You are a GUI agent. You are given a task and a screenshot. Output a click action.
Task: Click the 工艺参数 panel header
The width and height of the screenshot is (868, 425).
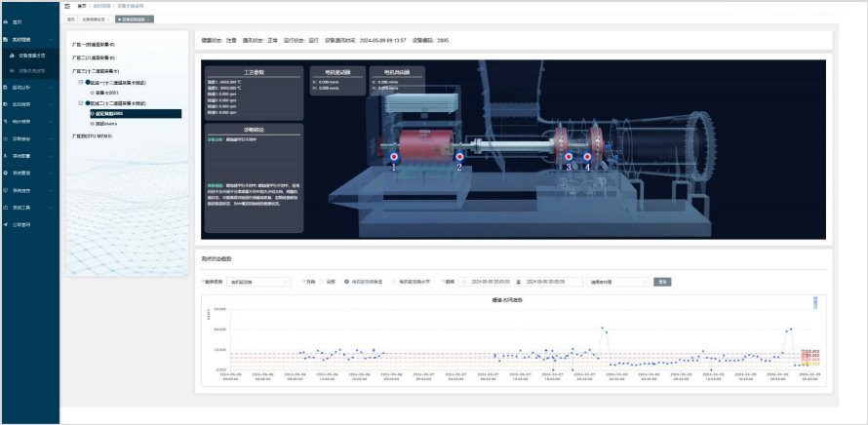click(x=255, y=72)
